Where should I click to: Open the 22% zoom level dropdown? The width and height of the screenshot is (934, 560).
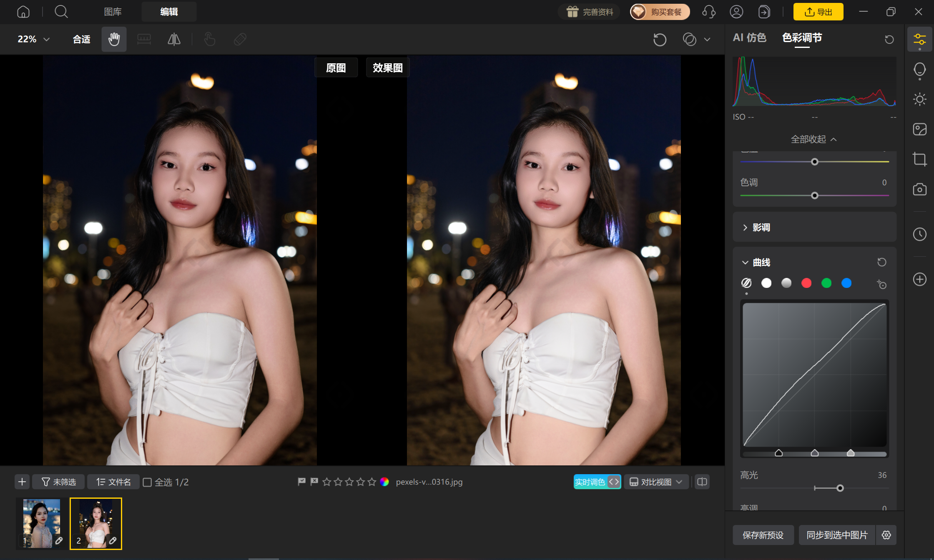[33, 39]
